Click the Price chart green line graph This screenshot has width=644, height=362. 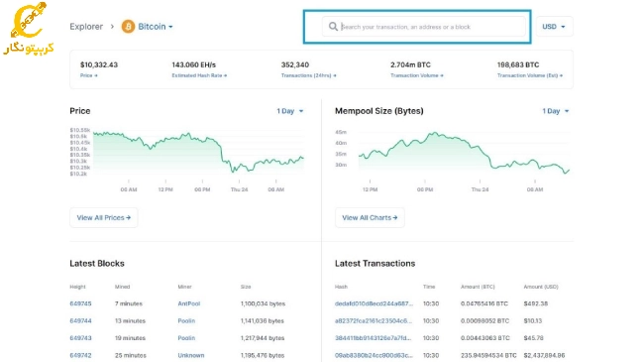coord(198,152)
